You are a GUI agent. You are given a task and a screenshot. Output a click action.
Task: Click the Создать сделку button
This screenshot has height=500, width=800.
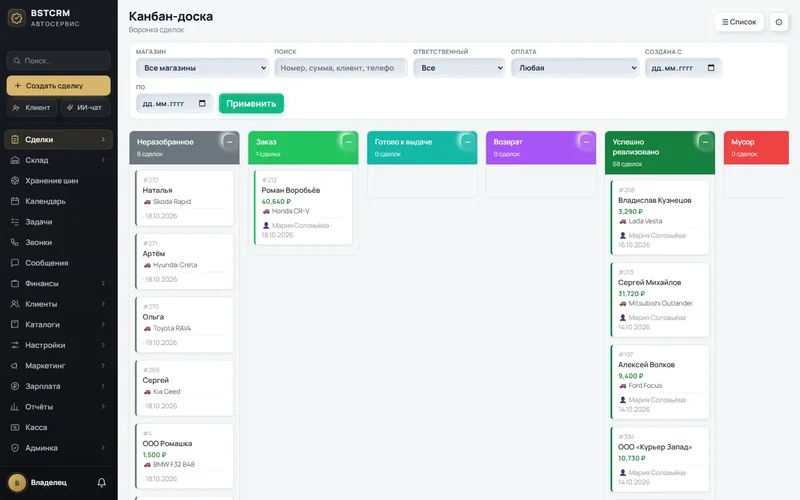point(59,86)
